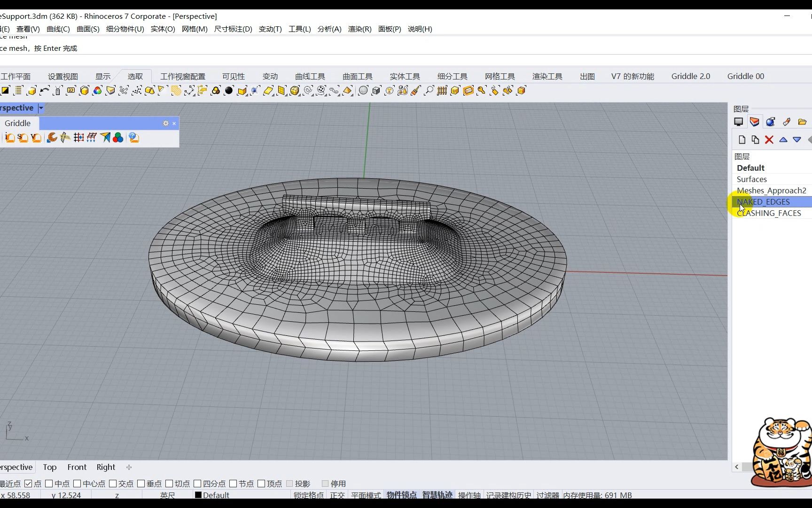Enable the 中点 (midpoint) osnap checkbox
812x508 pixels.
pyautogui.click(x=49, y=484)
